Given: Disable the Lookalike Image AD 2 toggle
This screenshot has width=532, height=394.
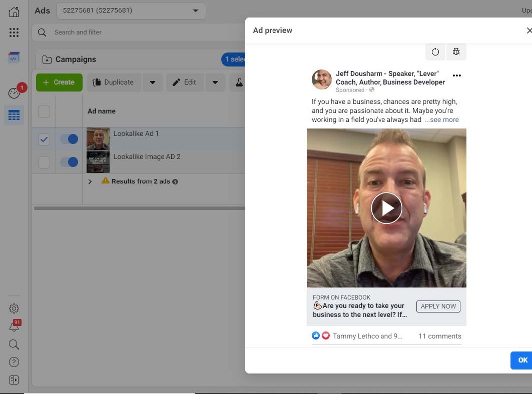Looking at the screenshot, I should point(69,162).
